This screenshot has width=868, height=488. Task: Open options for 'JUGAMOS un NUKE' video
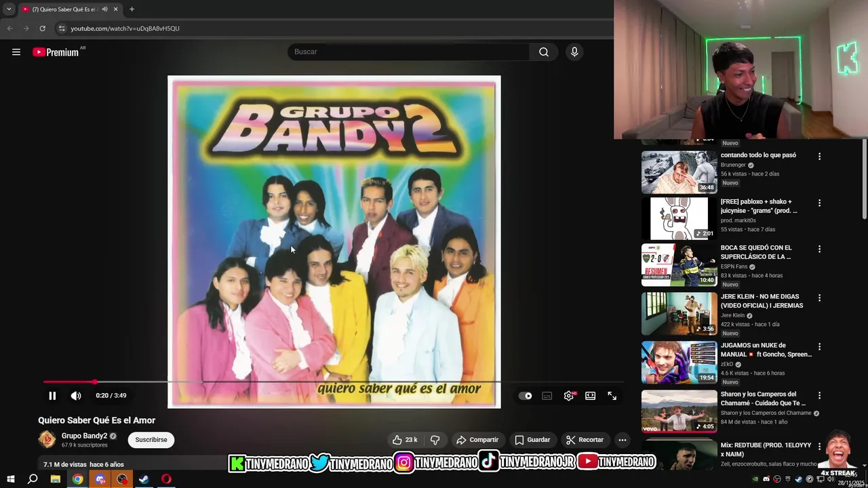point(819,346)
